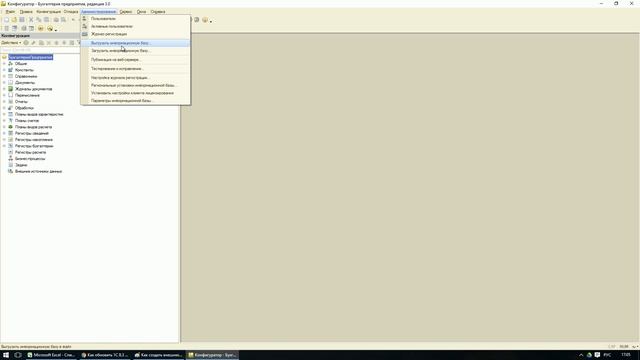
Task: Expand the Журналы документов tree node
Action: point(4,89)
